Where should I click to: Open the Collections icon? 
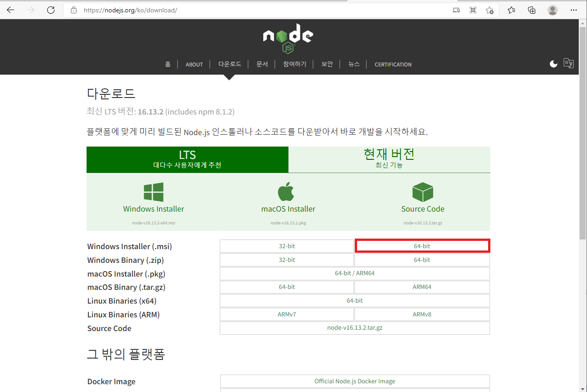[x=532, y=10]
